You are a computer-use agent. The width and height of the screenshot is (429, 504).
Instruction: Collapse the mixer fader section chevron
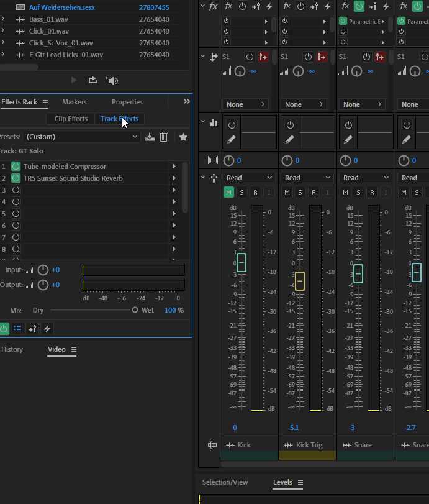point(202,177)
